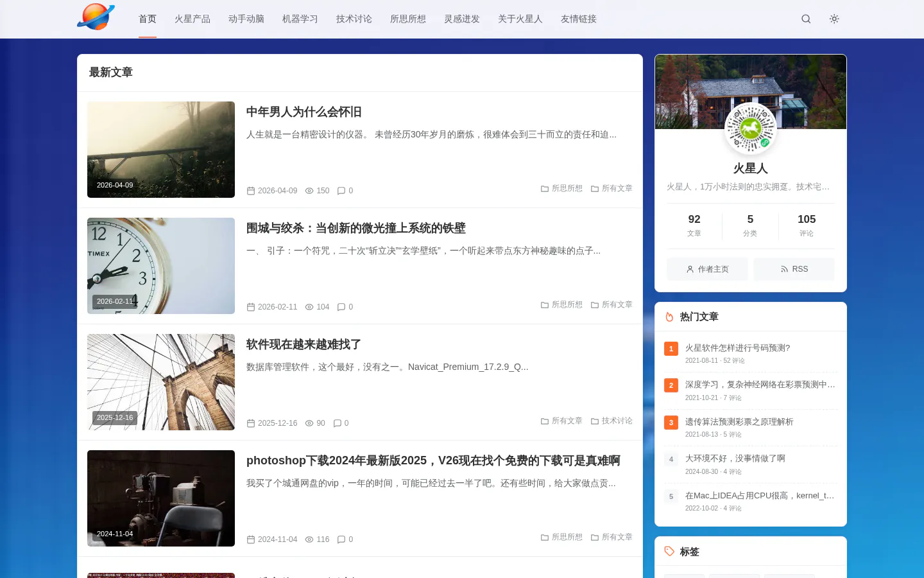Open the 灵感迸发 nav item
Viewport: 924px width, 578px height.
[462, 19]
